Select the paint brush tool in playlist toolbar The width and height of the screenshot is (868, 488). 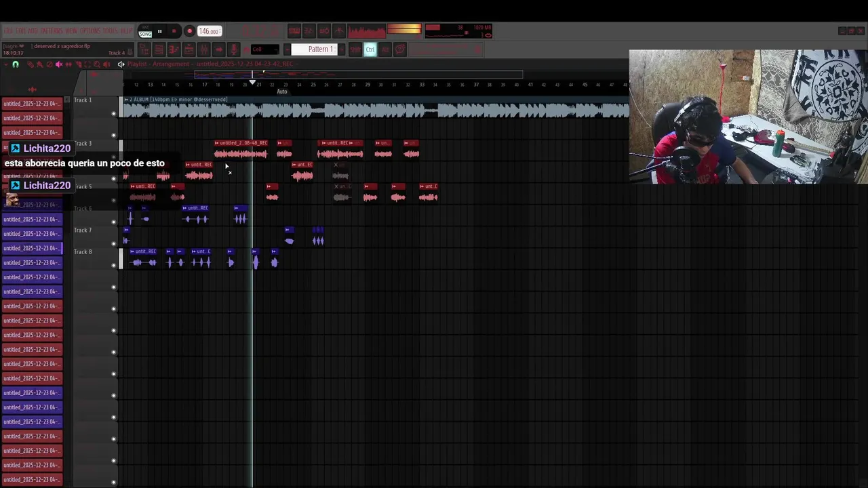(40, 64)
